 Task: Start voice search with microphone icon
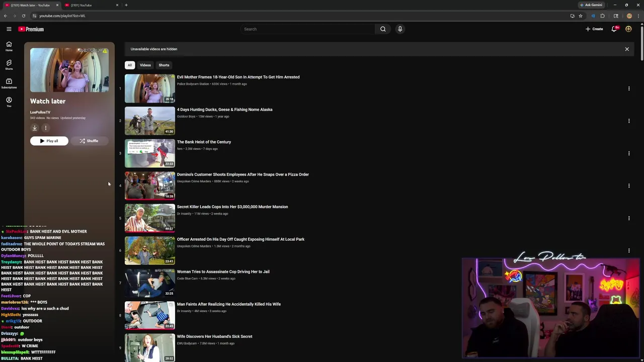point(400,29)
